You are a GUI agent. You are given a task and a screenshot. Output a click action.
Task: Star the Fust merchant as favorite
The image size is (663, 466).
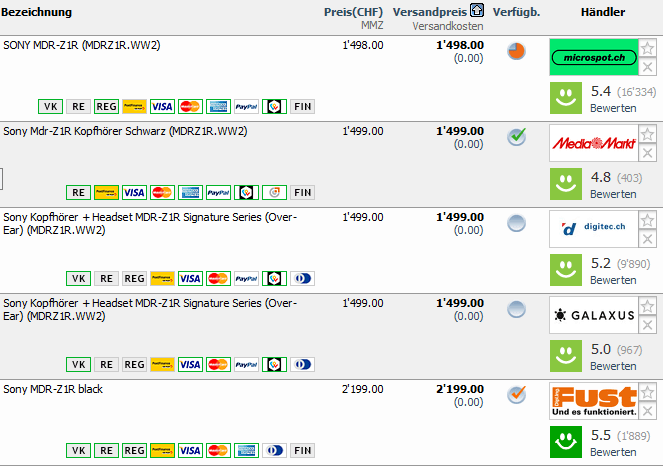tap(647, 392)
